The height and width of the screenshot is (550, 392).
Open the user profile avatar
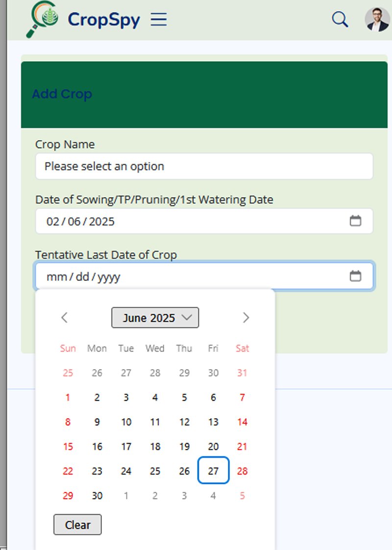(377, 20)
